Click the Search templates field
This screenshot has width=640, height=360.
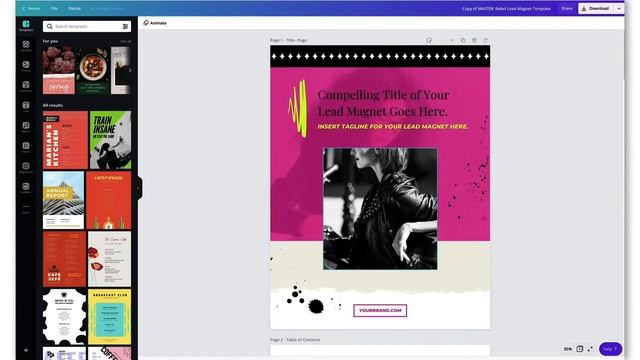(x=87, y=27)
